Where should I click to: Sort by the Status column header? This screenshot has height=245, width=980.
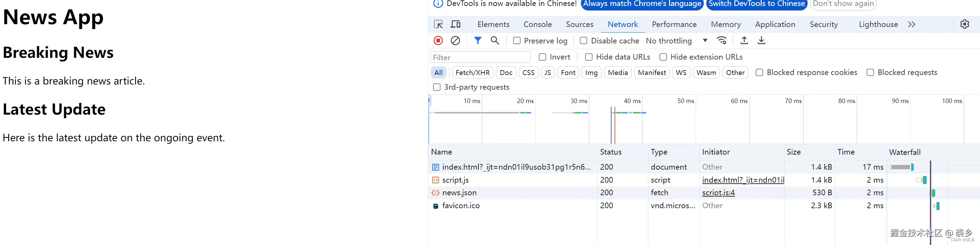tap(623, 152)
